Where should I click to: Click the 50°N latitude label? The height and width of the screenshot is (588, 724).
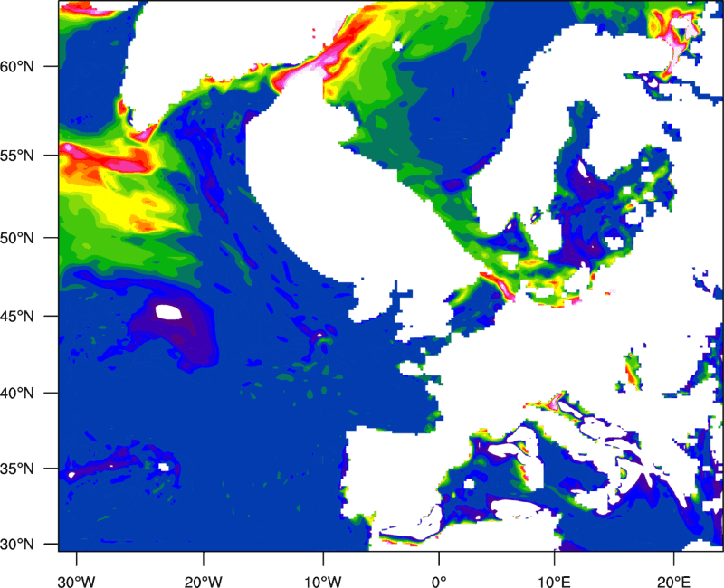click(17, 238)
